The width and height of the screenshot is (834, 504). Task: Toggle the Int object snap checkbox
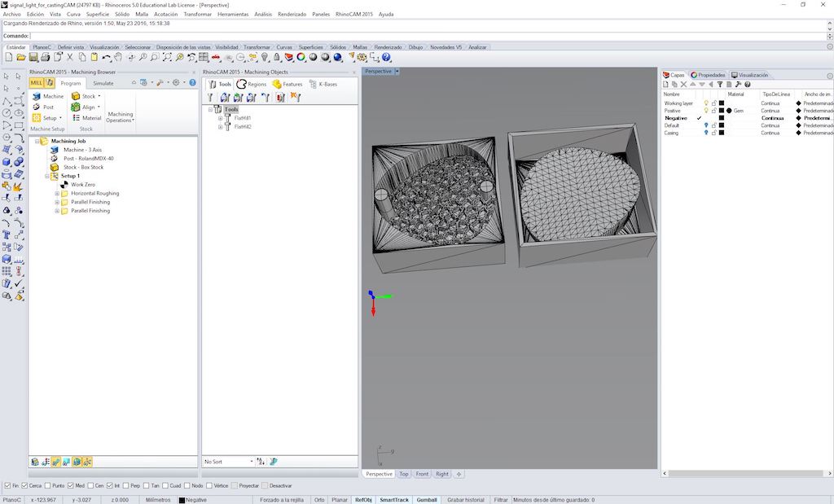[110, 485]
